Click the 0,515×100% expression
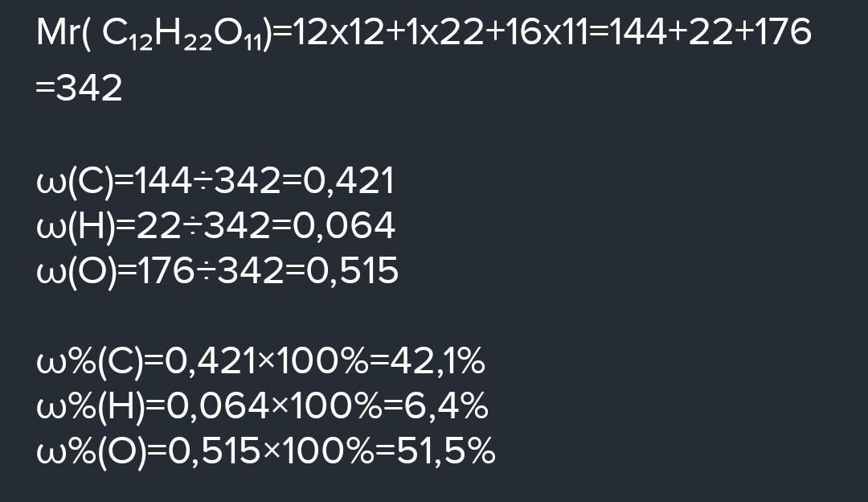868x502 pixels. click(x=271, y=451)
